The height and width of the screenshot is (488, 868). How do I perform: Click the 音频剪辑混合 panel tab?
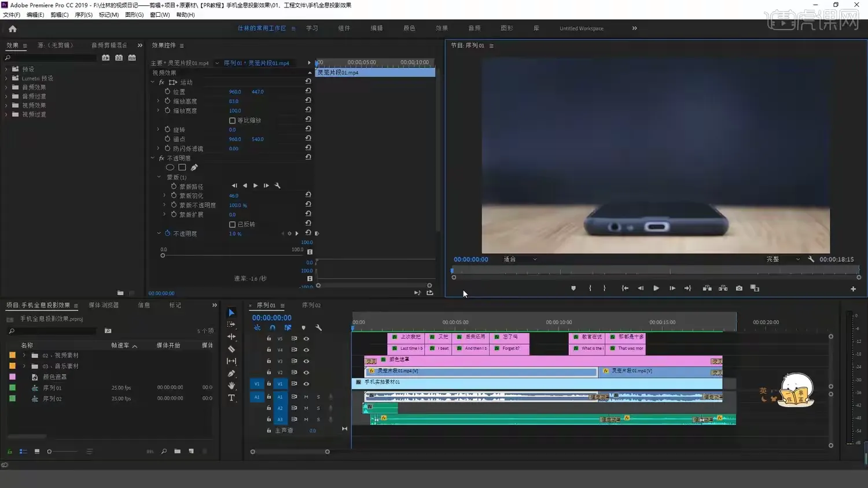(x=109, y=45)
